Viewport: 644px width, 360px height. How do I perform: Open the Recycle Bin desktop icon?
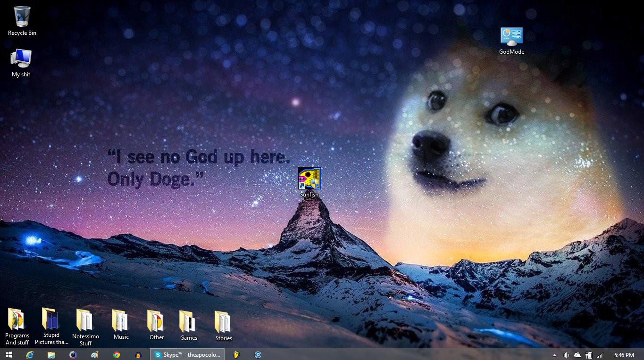pyautogui.click(x=22, y=17)
